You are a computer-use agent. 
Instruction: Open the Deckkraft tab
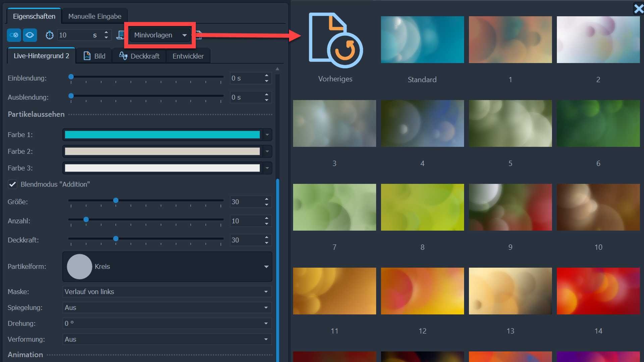(139, 56)
